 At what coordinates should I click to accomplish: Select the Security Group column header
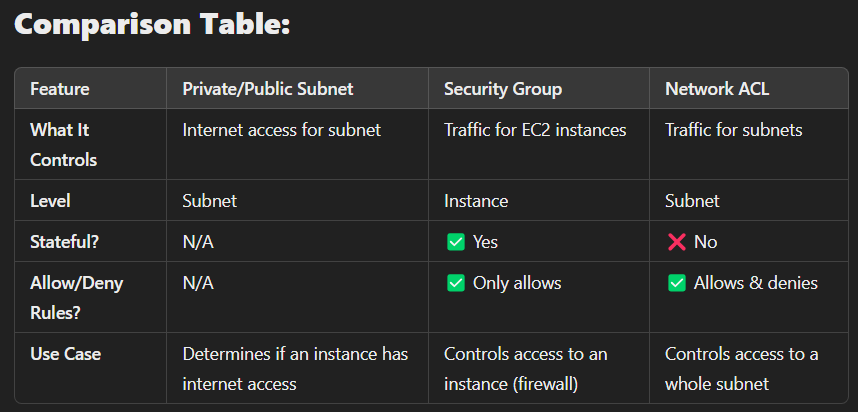(503, 89)
